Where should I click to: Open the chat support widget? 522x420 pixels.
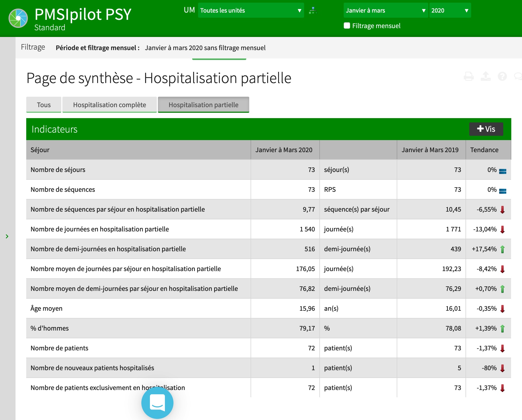157,403
